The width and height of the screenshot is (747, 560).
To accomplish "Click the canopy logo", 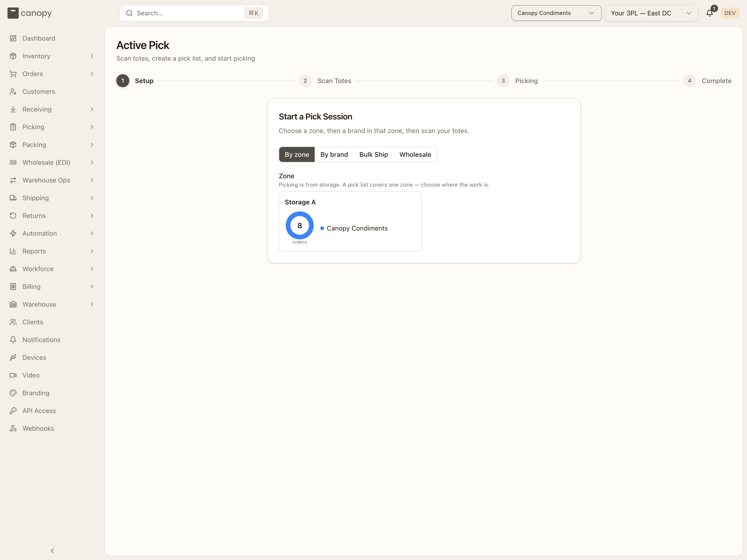I will click(x=30, y=13).
